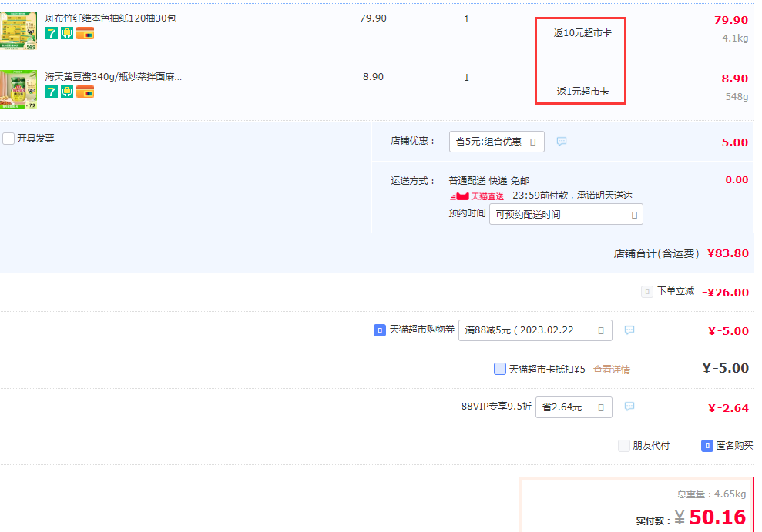This screenshot has width=762, height=532.
Task: Tick the 朋友代付 checkbox
Action: click(624, 446)
